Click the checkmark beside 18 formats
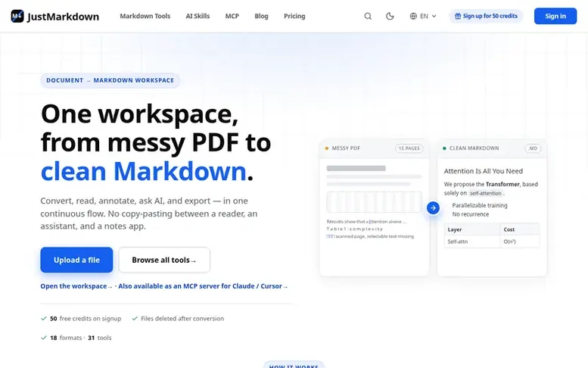The width and height of the screenshot is (588, 368). 43,338
